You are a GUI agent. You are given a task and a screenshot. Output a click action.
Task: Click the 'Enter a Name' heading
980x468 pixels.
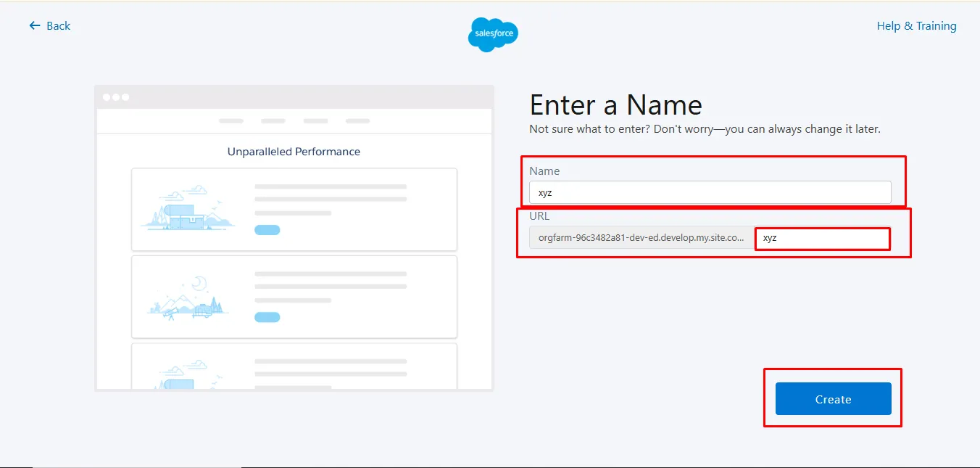pyautogui.click(x=615, y=105)
